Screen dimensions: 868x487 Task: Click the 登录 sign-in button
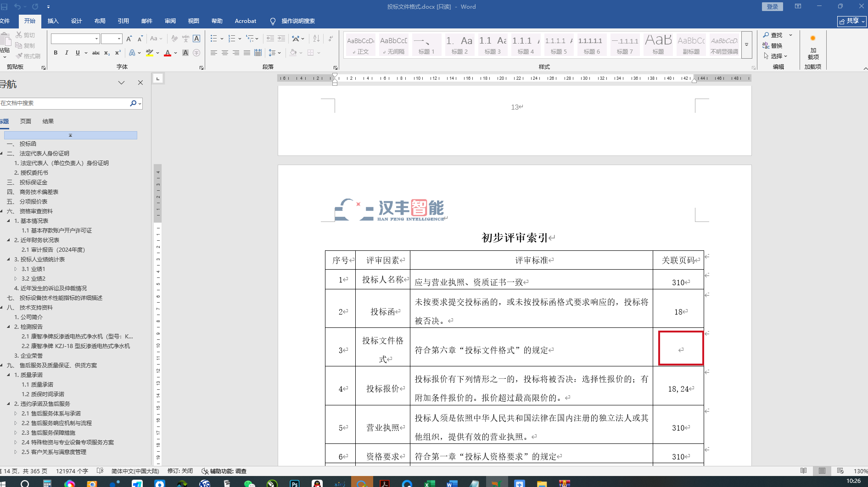pos(773,6)
